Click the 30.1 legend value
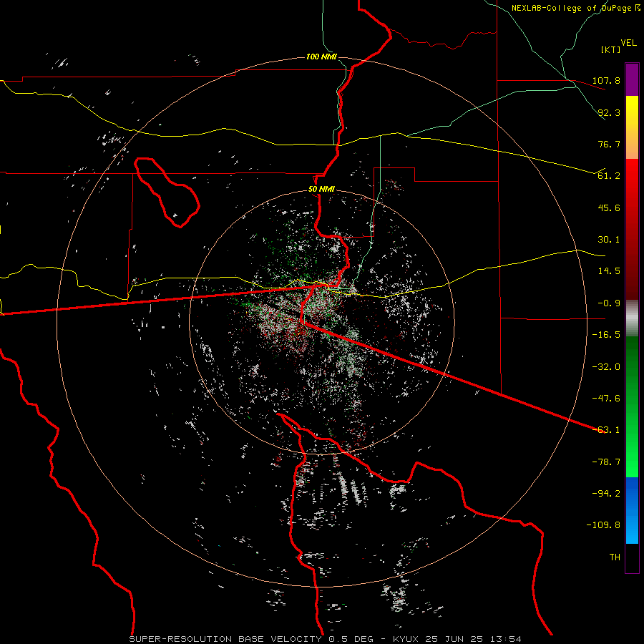 click(609, 240)
